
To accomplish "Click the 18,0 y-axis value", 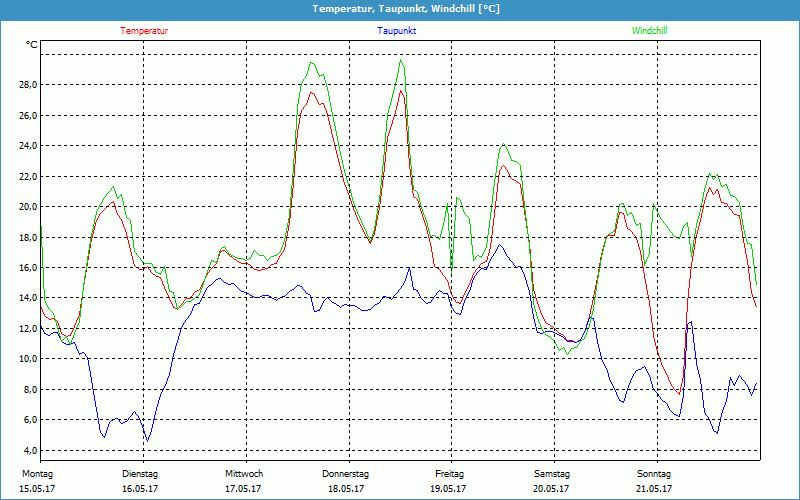I will pos(28,237).
